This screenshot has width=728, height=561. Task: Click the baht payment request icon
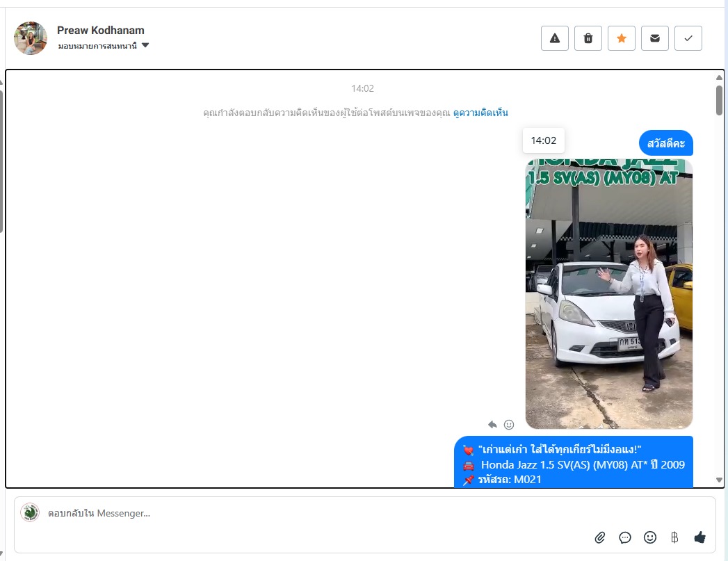[x=674, y=537]
